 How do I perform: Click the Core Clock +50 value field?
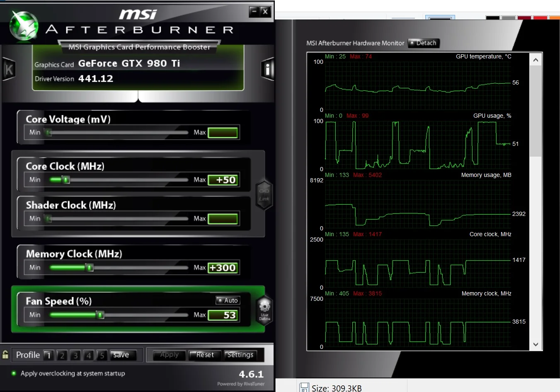pos(223,180)
